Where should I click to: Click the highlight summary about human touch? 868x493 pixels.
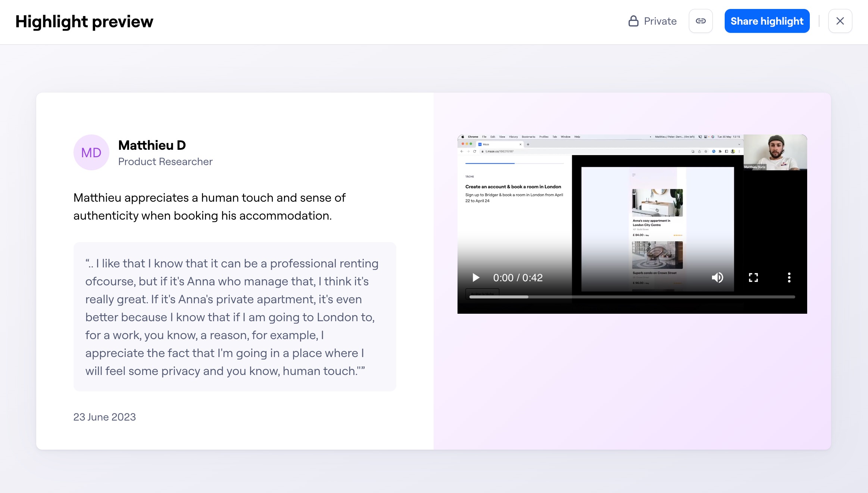coord(209,207)
